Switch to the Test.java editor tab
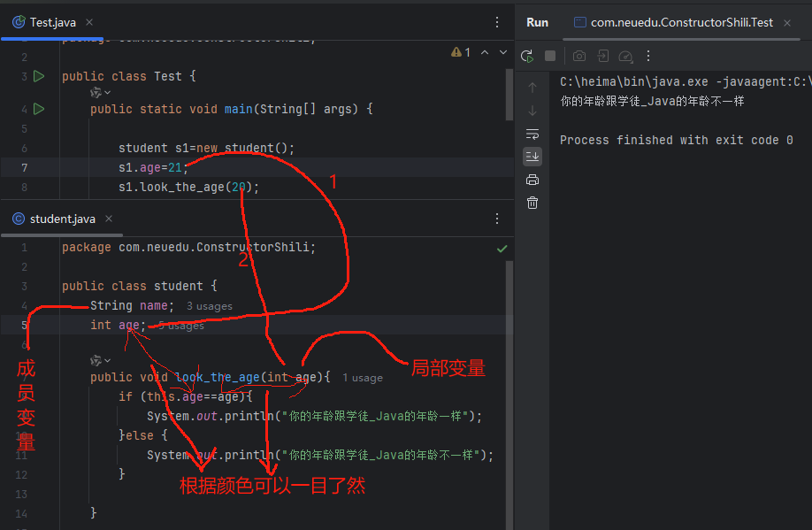Image resolution: width=812 pixels, height=530 pixels. pos(44,22)
